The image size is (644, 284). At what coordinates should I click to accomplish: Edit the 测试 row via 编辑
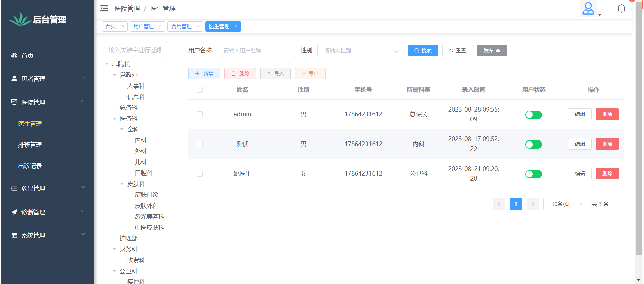580,144
